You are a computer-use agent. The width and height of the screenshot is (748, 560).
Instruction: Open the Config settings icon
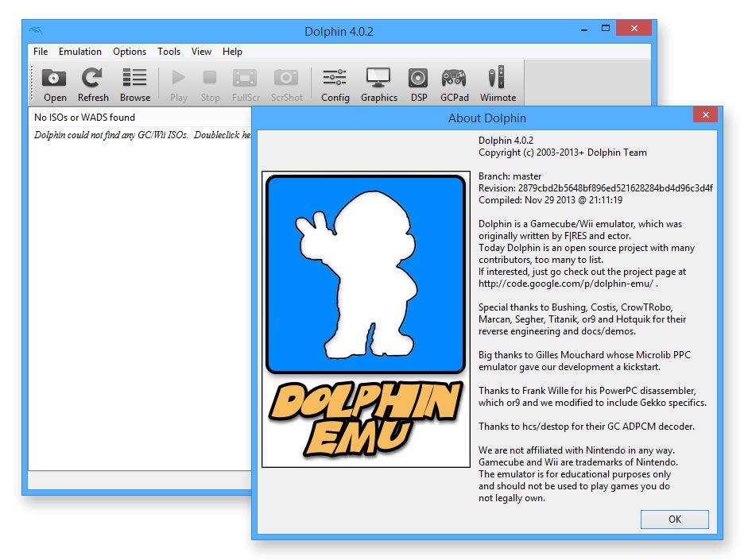pos(335,84)
